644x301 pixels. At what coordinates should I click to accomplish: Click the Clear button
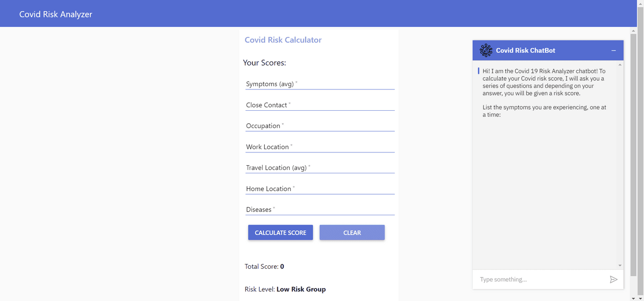coord(352,233)
